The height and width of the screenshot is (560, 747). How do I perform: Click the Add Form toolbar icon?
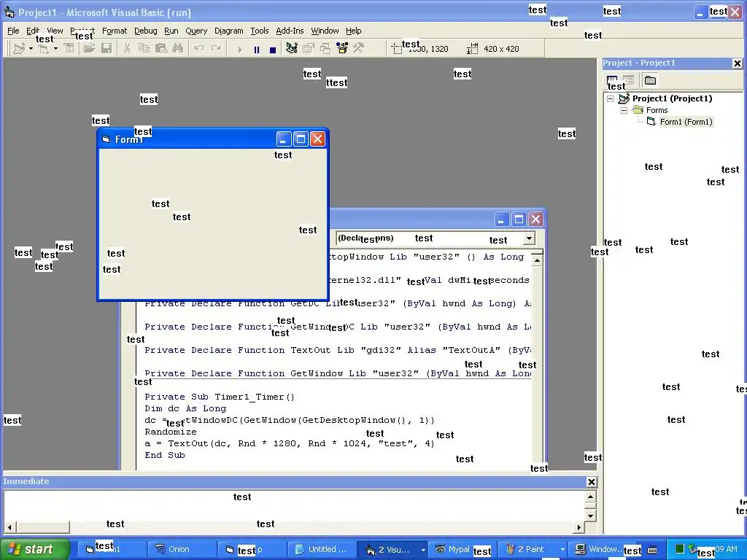click(44, 48)
